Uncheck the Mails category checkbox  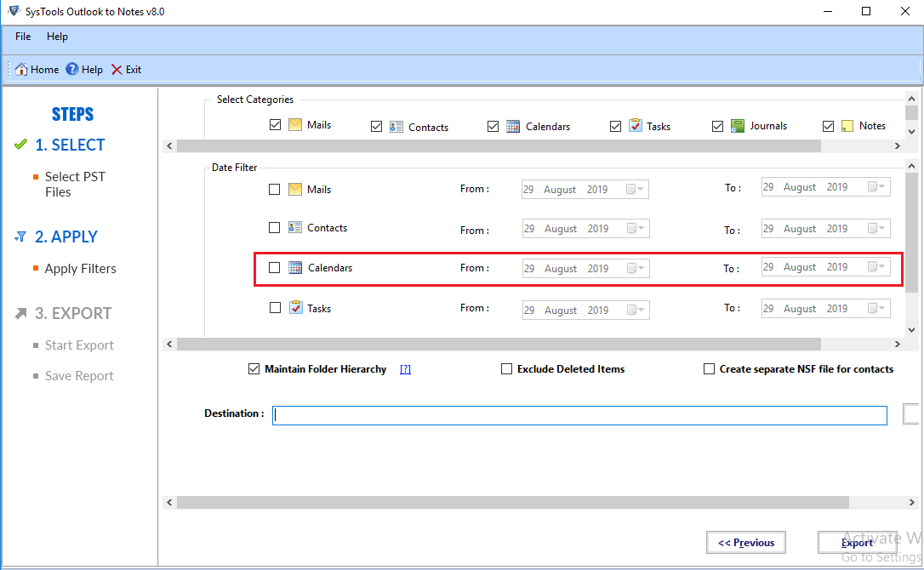click(x=275, y=125)
